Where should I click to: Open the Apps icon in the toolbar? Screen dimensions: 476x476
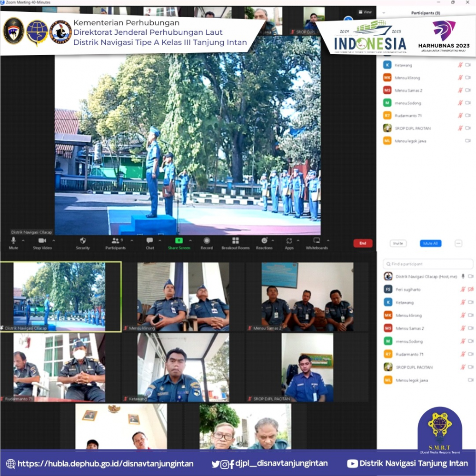(289, 241)
